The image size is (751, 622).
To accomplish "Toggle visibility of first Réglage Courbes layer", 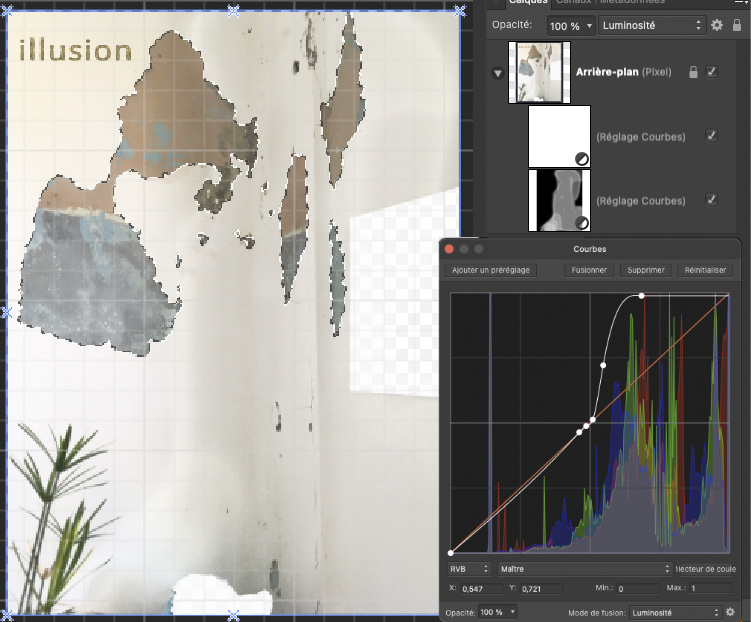I will point(711,136).
